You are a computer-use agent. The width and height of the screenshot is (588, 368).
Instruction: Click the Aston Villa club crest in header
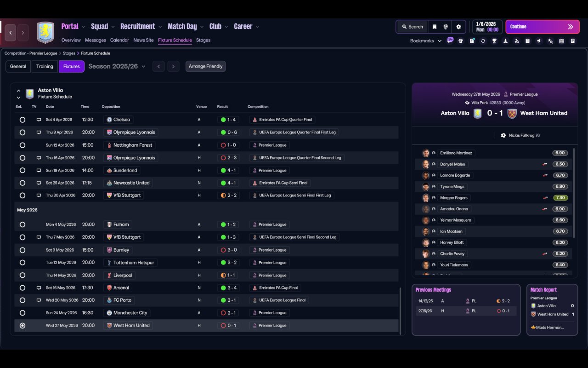pos(45,33)
